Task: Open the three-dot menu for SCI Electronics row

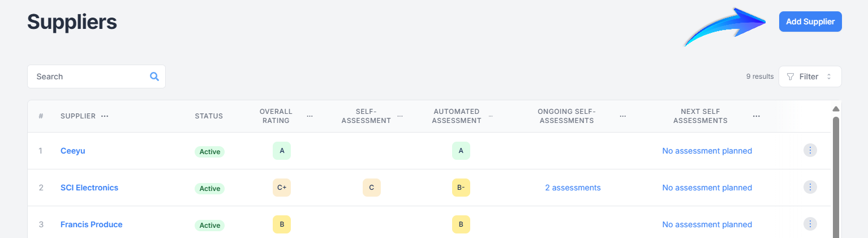Action: coord(810,187)
